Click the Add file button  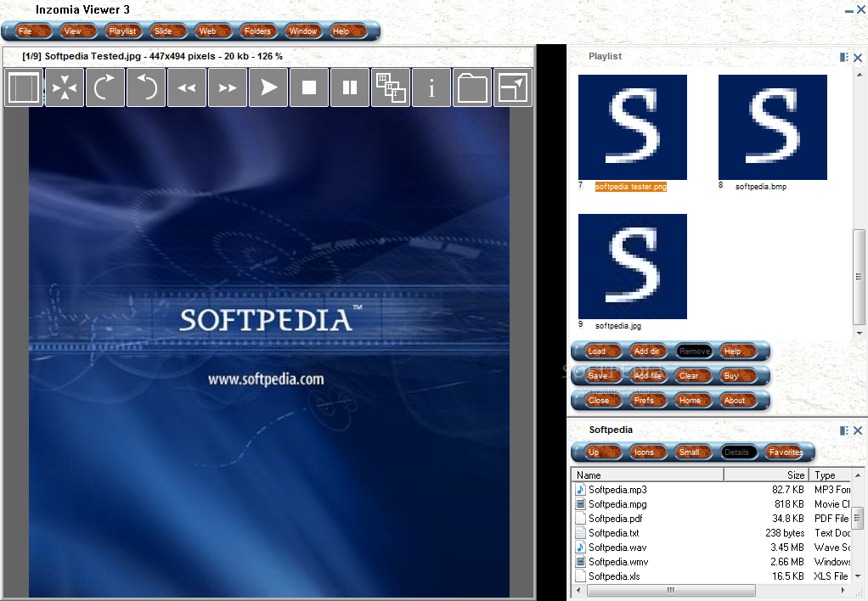pyautogui.click(x=648, y=375)
